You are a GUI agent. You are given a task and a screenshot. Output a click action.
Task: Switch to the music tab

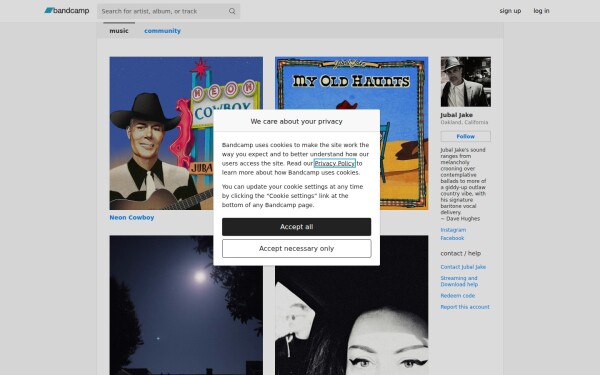[x=119, y=31]
